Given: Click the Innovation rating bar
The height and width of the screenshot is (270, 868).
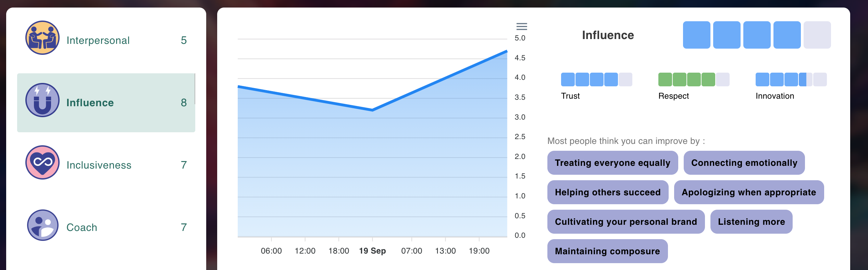Looking at the screenshot, I should point(791,79).
